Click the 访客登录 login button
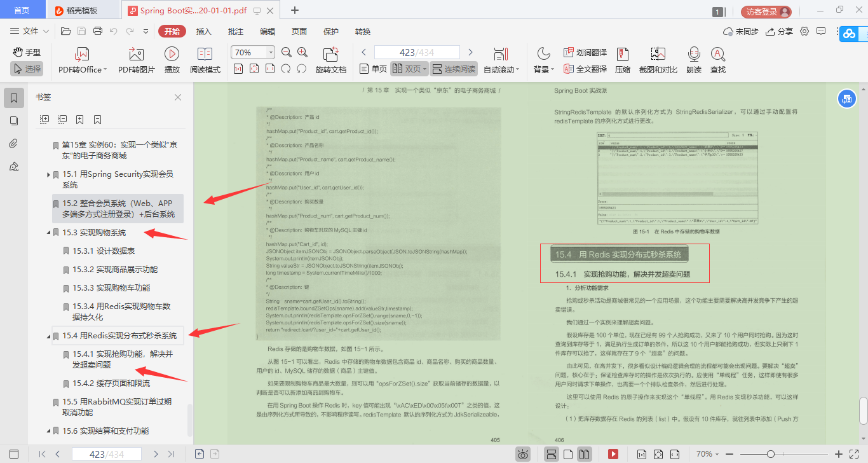The height and width of the screenshot is (463, 868). 766,11
